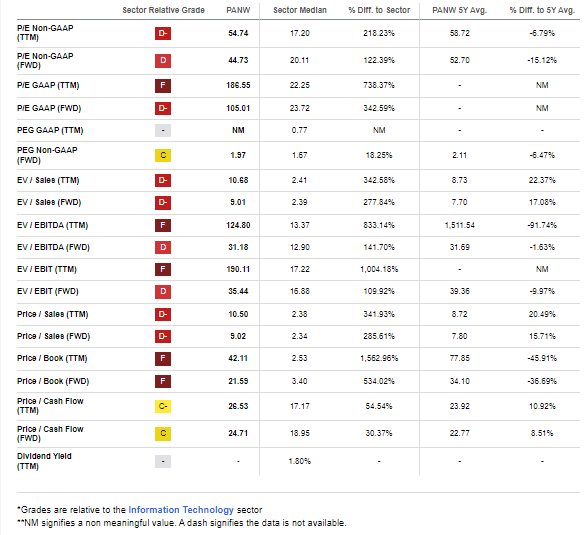Select the Price / Book (TTM) row label
The image size is (587, 535).
[52, 358]
